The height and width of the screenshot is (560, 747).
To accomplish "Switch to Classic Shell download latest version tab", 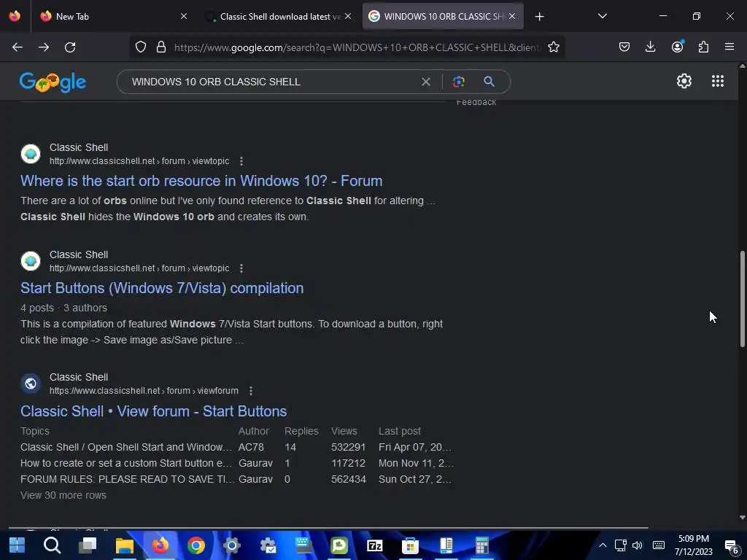I will click(x=279, y=16).
